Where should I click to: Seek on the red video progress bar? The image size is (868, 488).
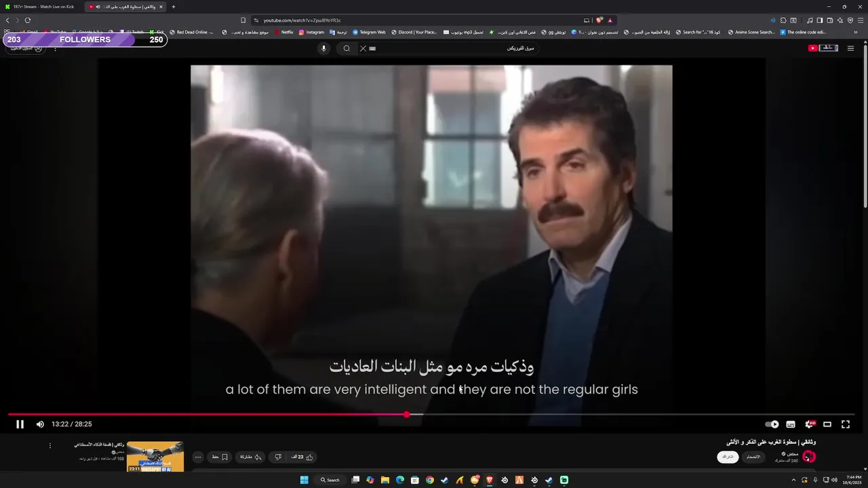coord(208,414)
